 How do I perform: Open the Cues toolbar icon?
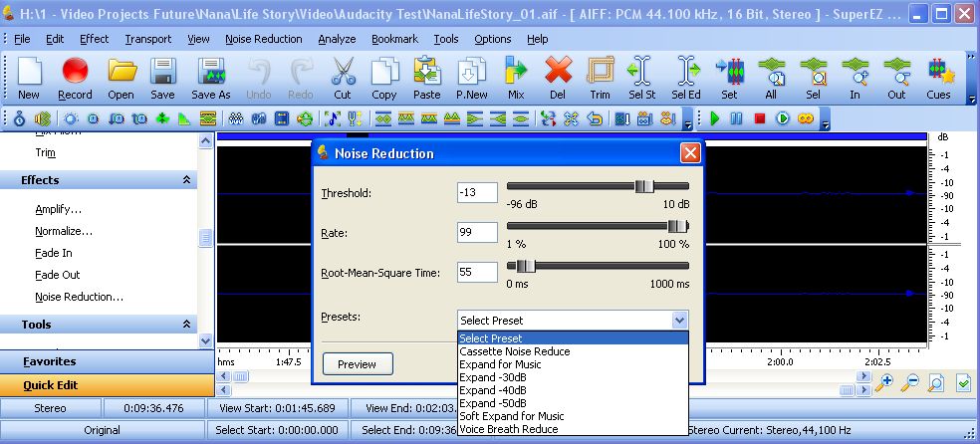(938, 78)
